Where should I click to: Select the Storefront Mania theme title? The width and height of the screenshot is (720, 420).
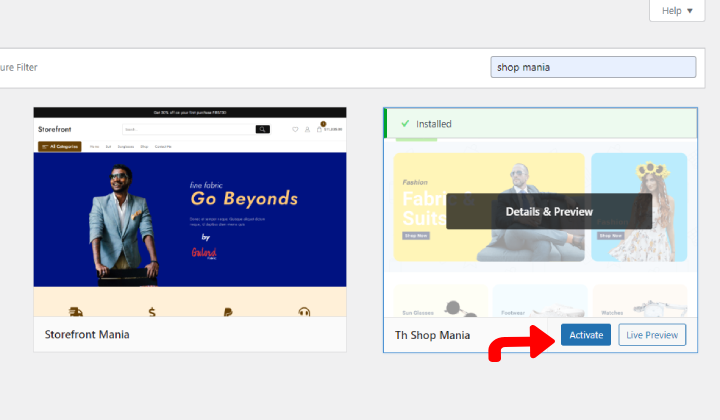pyautogui.click(x=87, y=334)
